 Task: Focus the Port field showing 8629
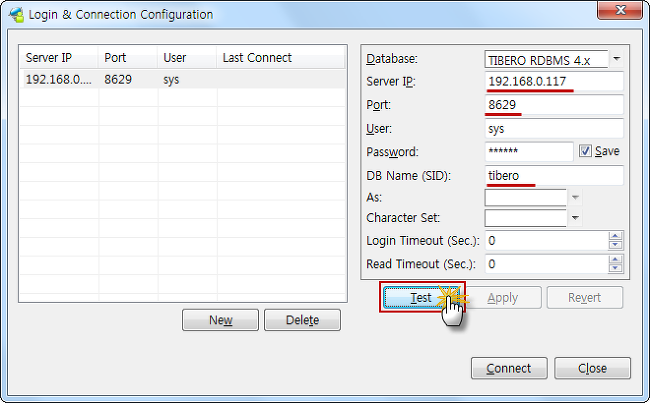tap(554, 104)
